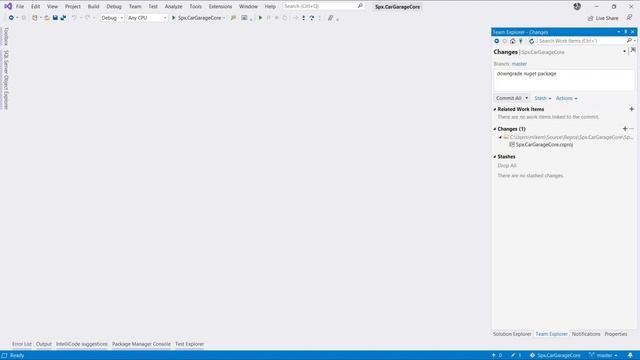Click Team Explorer Back navigation icon

click(x=497, y=41)
